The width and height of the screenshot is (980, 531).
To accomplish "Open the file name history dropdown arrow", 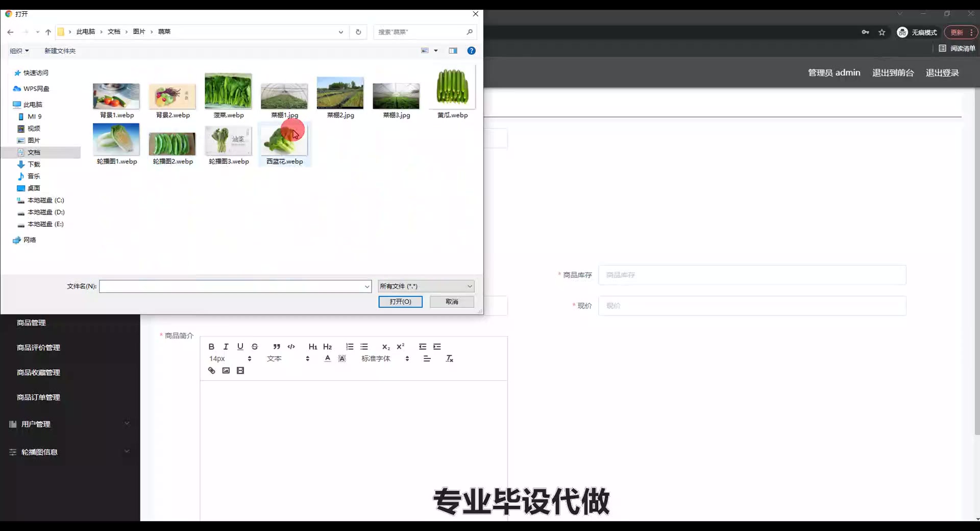I will point(366,286).
